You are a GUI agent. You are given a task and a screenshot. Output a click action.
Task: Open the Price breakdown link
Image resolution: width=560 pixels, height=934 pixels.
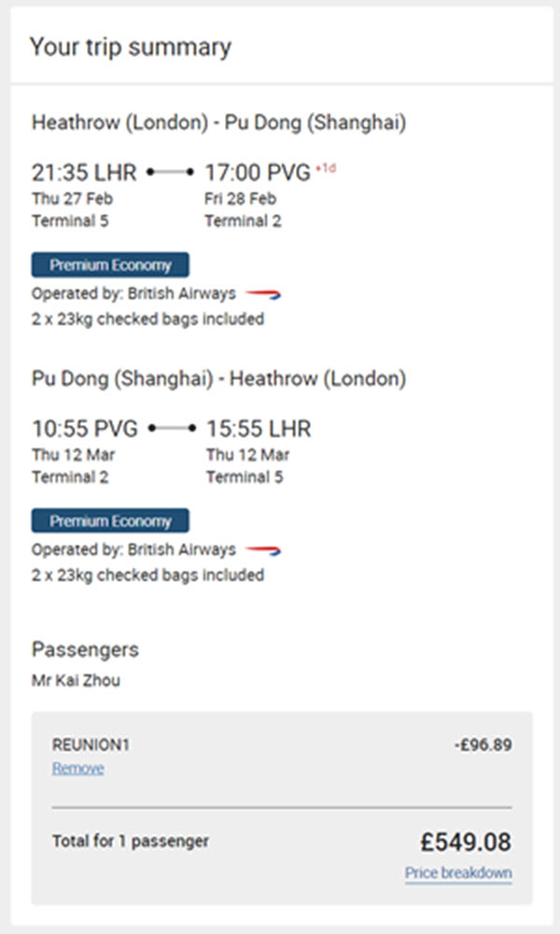458,872
